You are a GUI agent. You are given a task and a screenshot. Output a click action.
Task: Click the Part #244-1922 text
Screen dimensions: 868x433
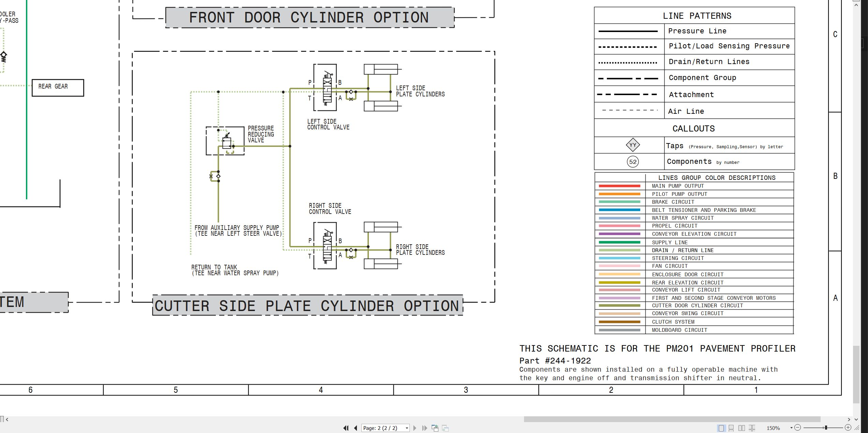pos(555,361)
